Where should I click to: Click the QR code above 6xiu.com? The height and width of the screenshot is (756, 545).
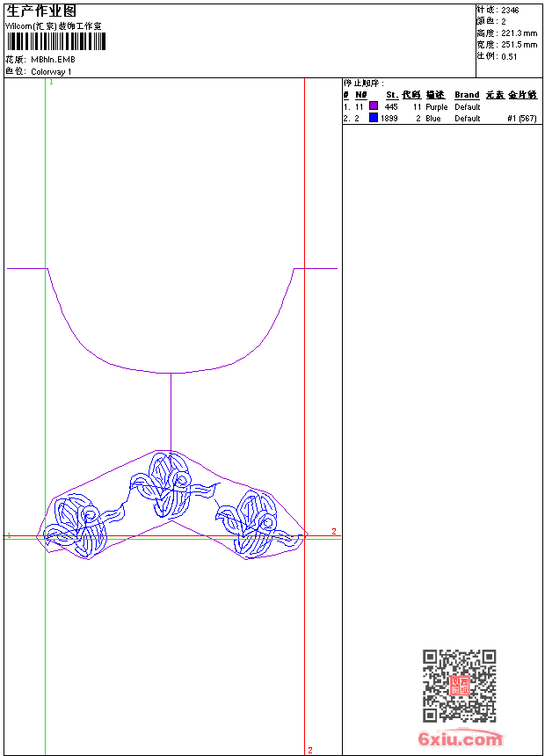tap(459, 686)
